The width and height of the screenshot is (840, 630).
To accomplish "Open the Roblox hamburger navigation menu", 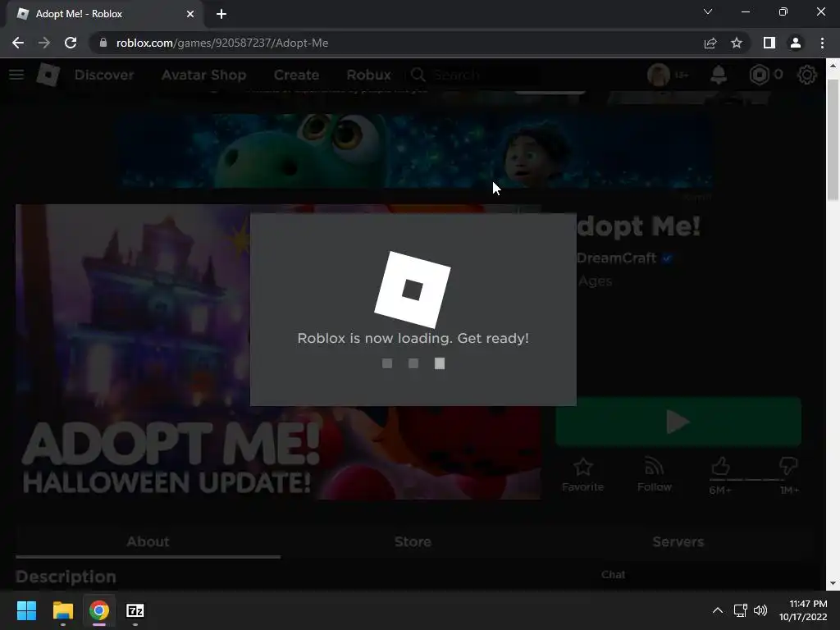I will click(16, 75).
